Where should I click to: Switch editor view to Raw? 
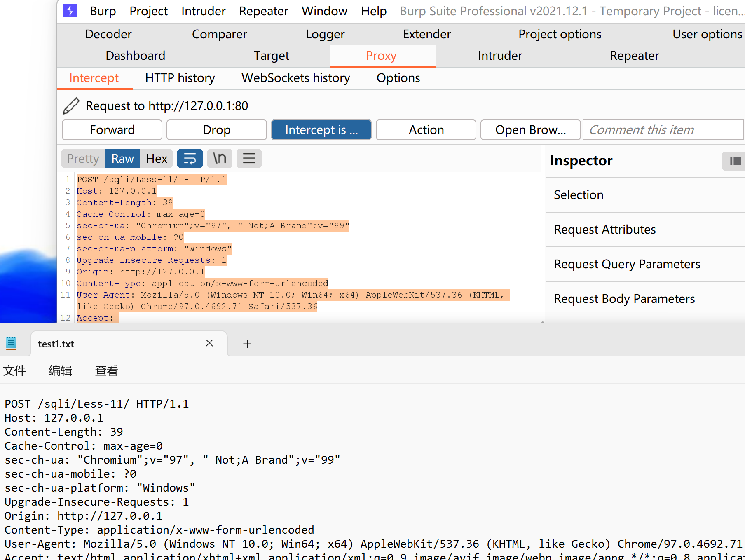pyautogui.click(x=123, y=159)
